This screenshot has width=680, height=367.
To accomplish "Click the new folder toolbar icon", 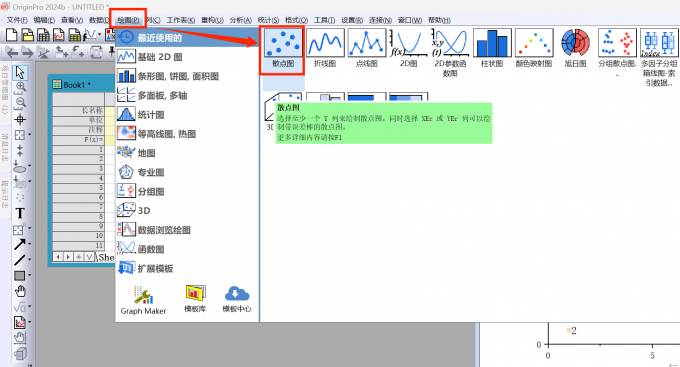I will [x=28, y=35].
